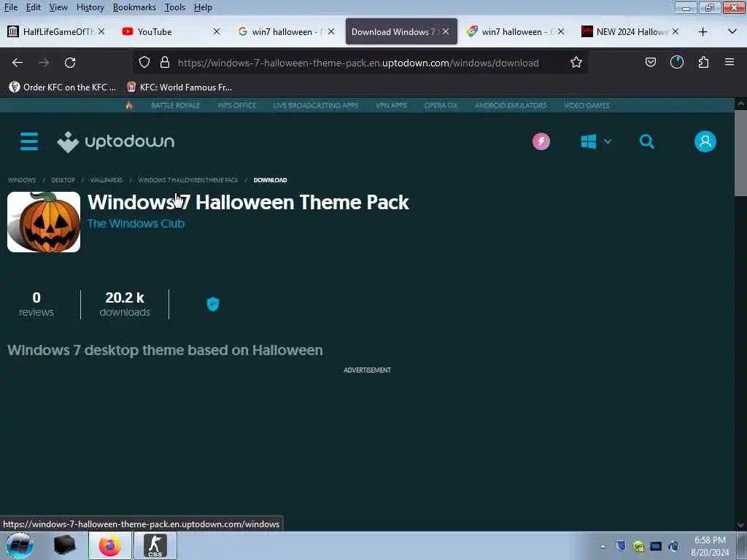Open the Firefox application menu
This screenshot has height=560, width=747.
pos(729,63)
